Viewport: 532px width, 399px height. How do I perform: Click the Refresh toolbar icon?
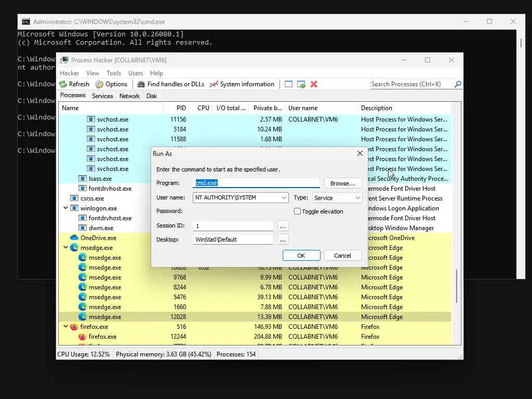pos(63,84)
